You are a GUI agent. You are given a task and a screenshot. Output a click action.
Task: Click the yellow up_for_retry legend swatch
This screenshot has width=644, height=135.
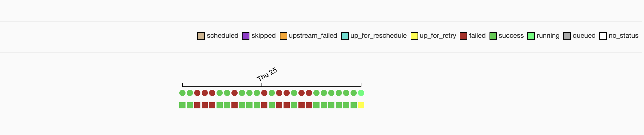(414, 36)
